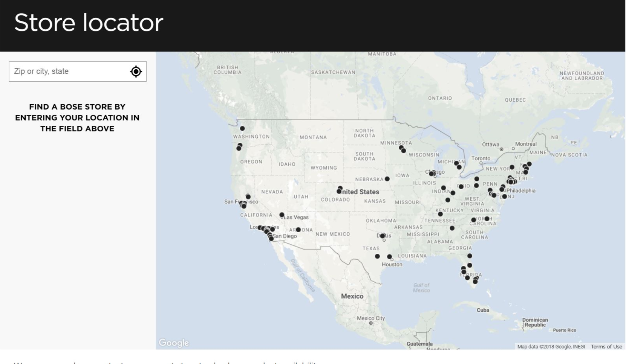Focus the Zip or city, state field
The image size is (626, 364).
(x=68, y=72)
